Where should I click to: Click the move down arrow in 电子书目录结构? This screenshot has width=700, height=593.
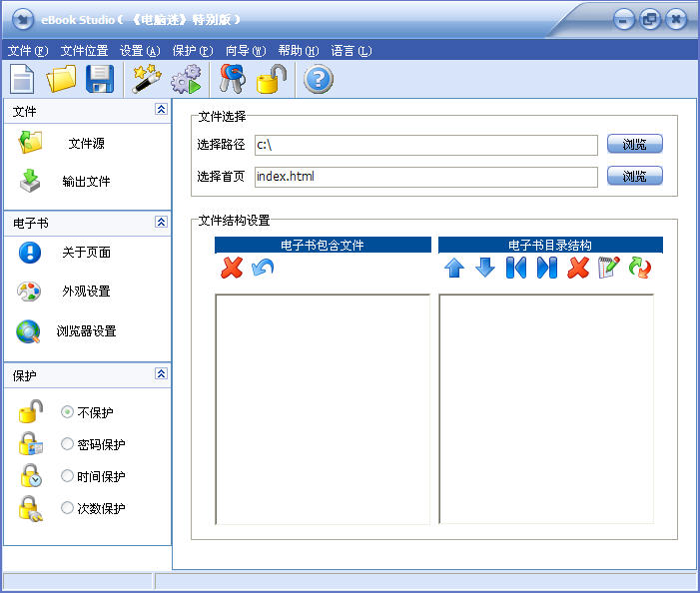[485, 268]
